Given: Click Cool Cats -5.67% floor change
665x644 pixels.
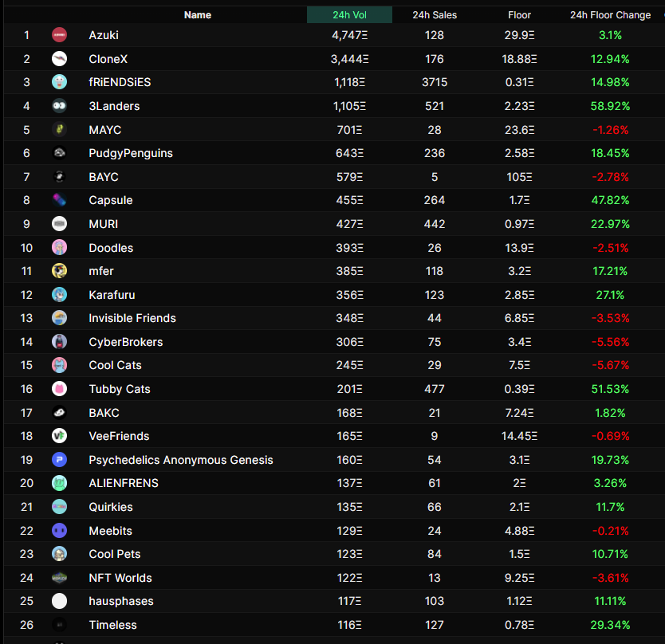Looking at the screenshot, I should pyautogui.click(x=610, y=364).
